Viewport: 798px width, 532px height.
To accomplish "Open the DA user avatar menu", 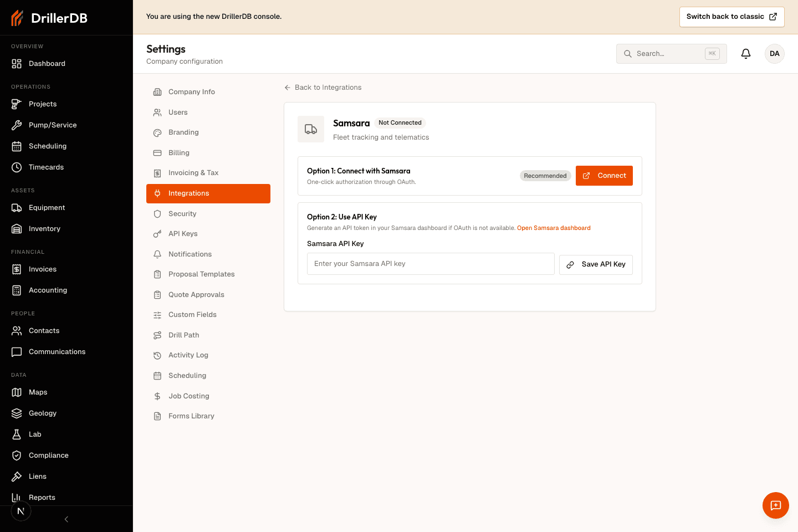I will tap(775, 54).
